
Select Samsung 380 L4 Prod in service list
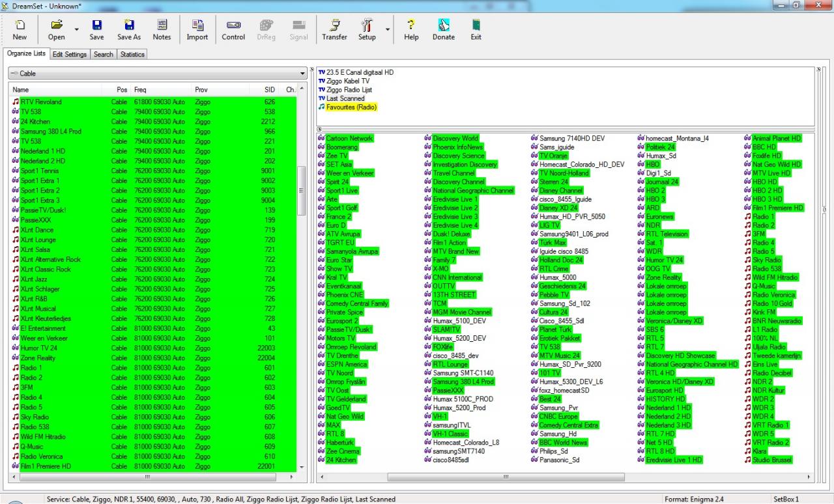click(x=153, y=132)
